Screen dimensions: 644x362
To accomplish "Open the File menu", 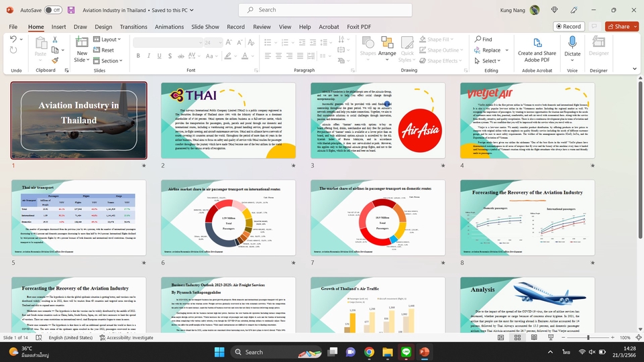I will click(13, 27).
